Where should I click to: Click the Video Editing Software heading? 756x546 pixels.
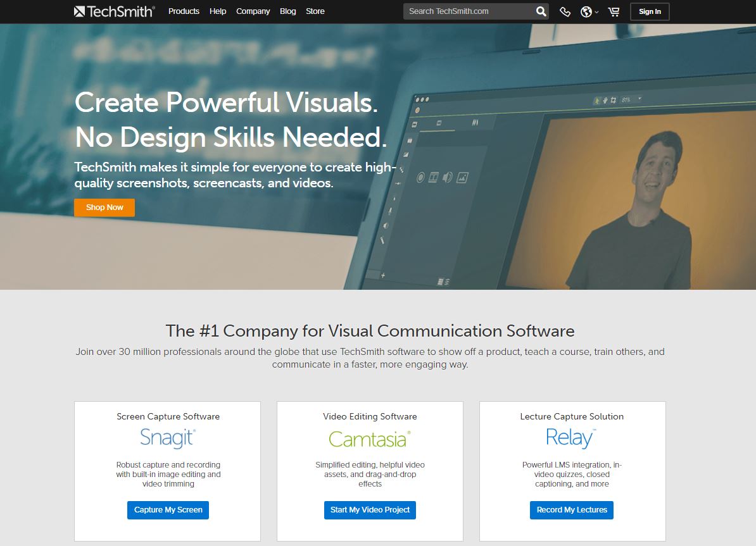370,416
